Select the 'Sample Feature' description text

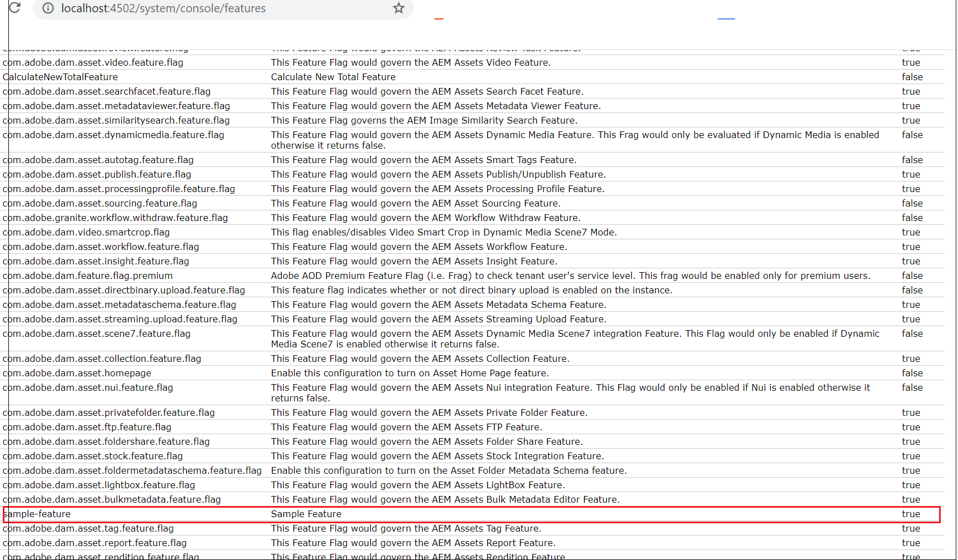306,514
